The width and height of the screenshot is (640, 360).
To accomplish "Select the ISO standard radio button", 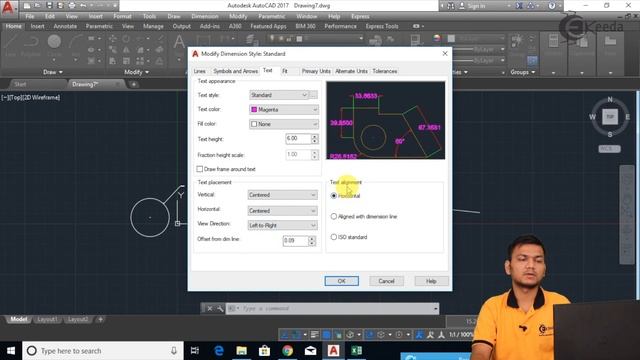I will click(334, 237).
